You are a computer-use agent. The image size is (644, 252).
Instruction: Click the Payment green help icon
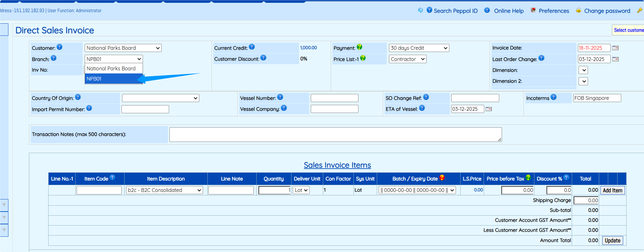[359, 47]
